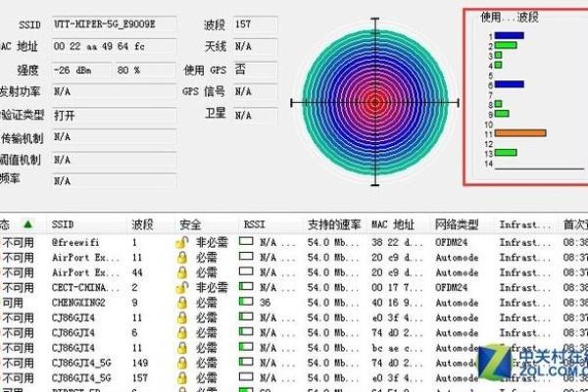The image size is (588, 392).
Task: Click the MAC address field 00 22 aa 49 64 fc
Action: click(x=114, y=46)
